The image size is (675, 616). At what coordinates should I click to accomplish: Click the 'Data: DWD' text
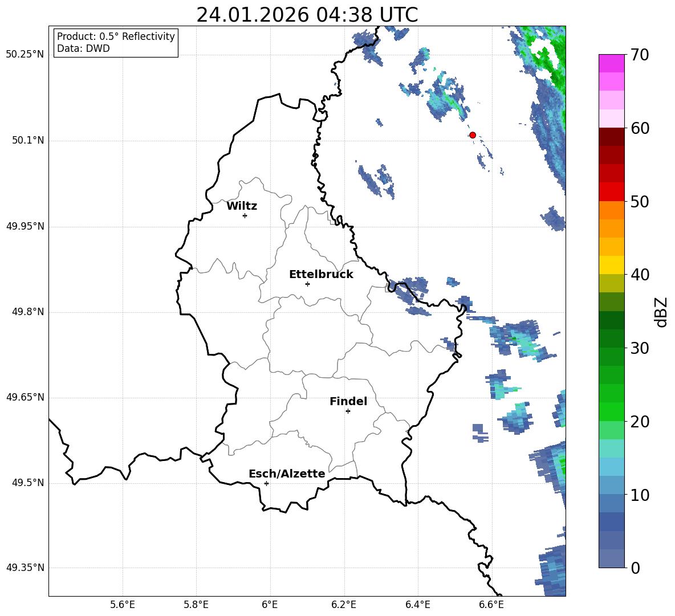pyautogui.click(x=83, y=48)
